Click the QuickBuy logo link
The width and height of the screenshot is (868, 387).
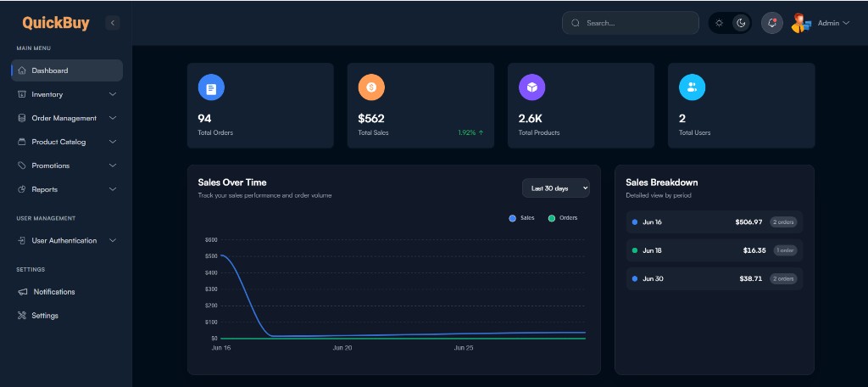tap(56, 23)
